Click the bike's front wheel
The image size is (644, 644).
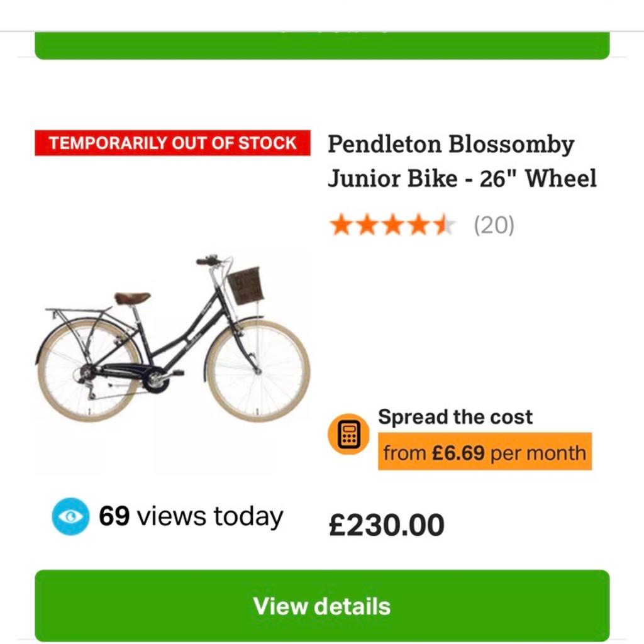click(258, 370)
